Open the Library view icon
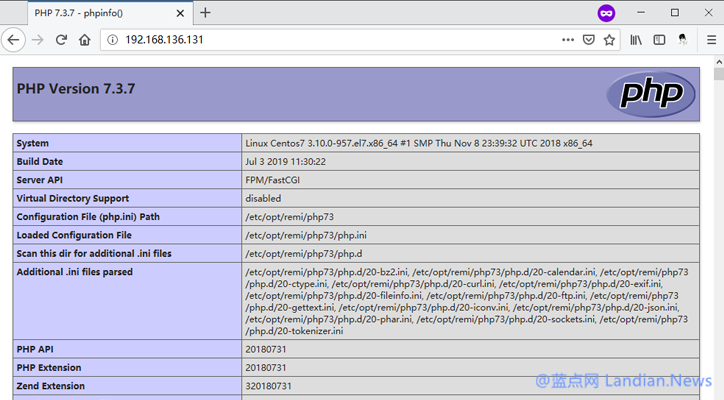Image resolution: width=724 pixels, height=400 pixels. [636, 40]
